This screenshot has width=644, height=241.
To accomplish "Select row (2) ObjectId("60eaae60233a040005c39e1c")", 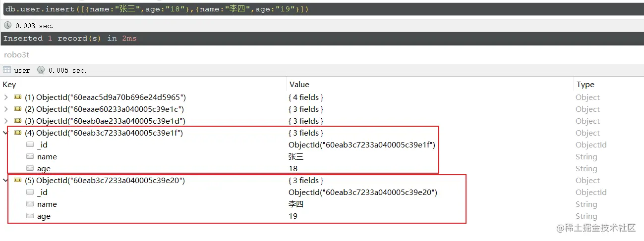I will (x=105, y=109).
